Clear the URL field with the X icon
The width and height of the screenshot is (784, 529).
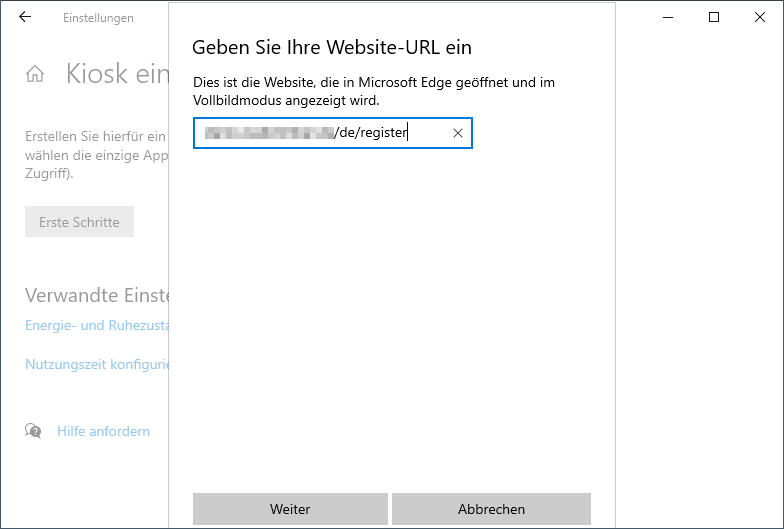coord(458,133)
